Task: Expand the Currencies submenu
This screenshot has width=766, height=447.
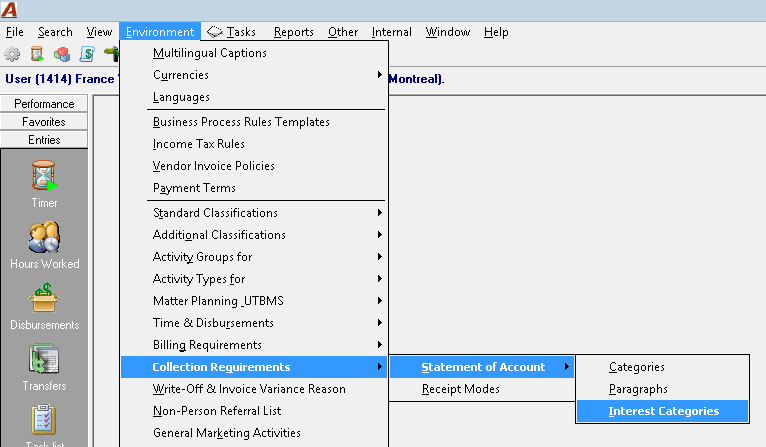Action: pos(254,75)
